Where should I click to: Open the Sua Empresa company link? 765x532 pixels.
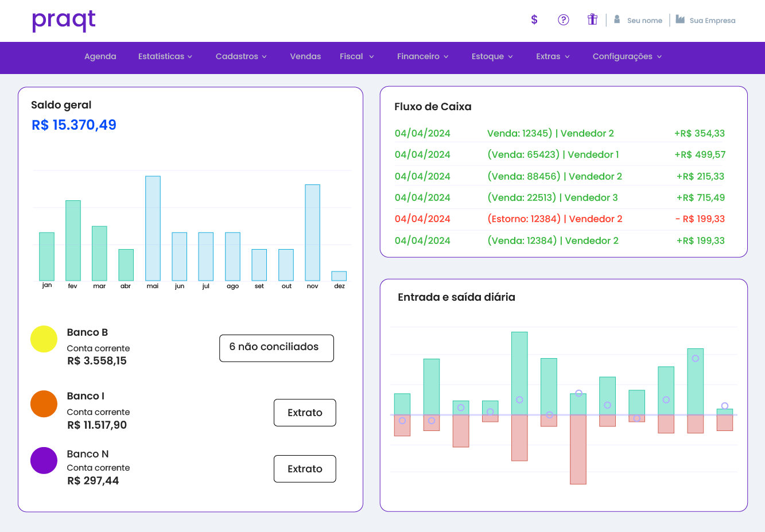coord(712,21)
